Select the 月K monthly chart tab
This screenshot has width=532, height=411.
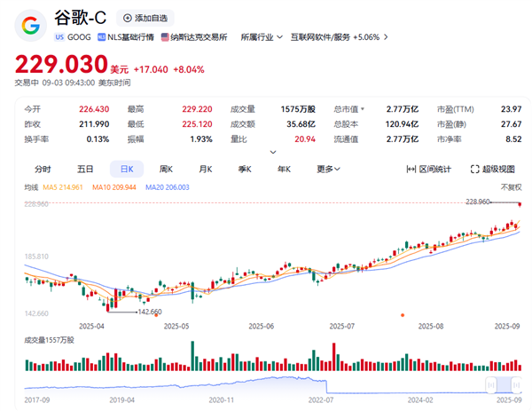205,169
